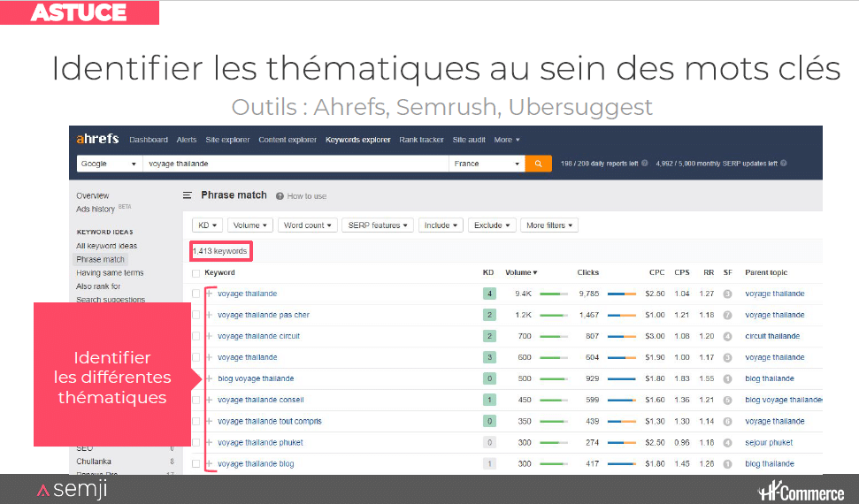Check the box for voyage thailande blog

[196, 464]
